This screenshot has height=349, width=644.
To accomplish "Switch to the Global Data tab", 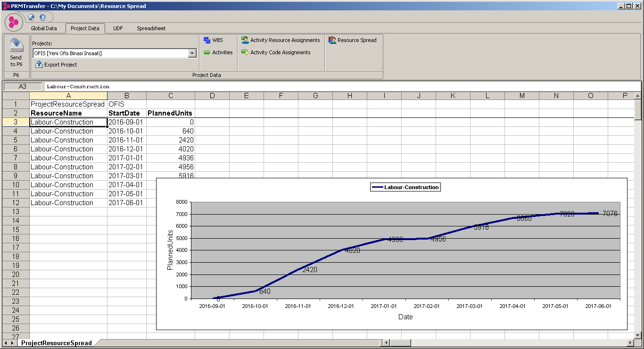I will pyautogui.click(x=44, y=28).
